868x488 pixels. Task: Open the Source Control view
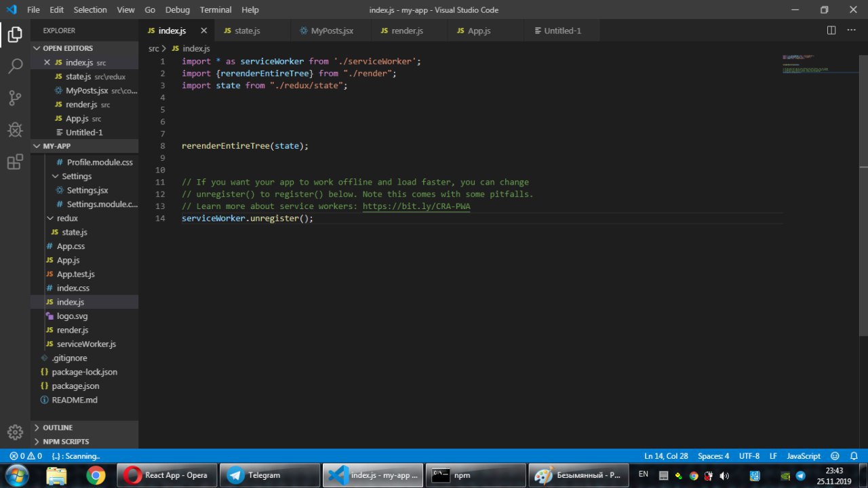point(15,98)
